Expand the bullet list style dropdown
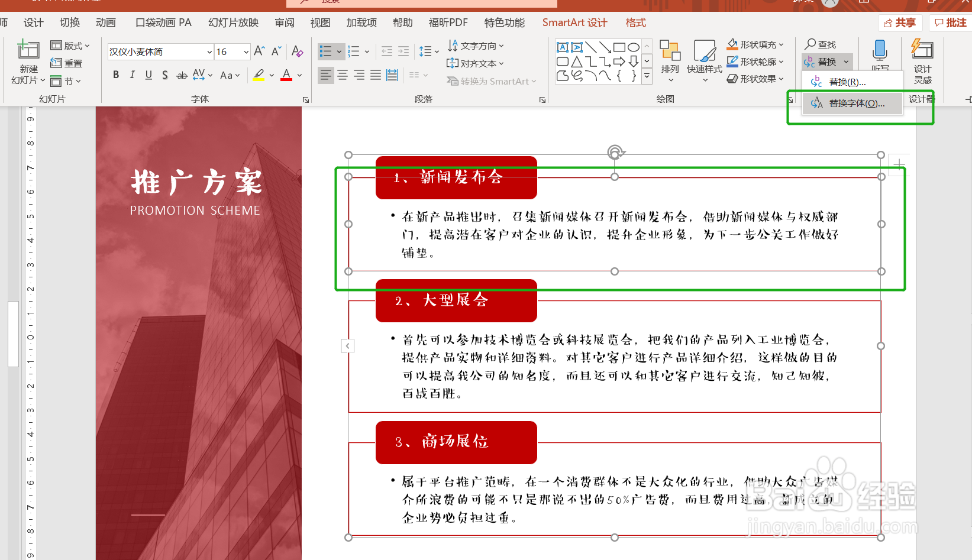 tap(339, 51)
